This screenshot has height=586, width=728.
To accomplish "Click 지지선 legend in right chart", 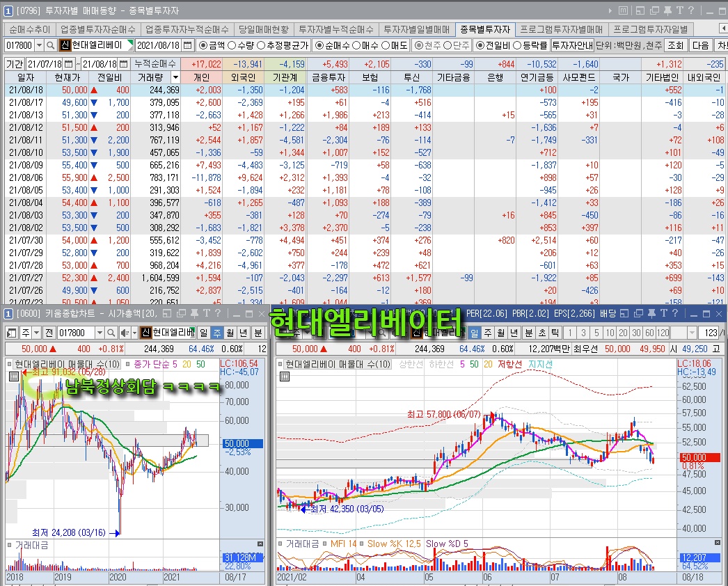I will [x=540, y=365].
